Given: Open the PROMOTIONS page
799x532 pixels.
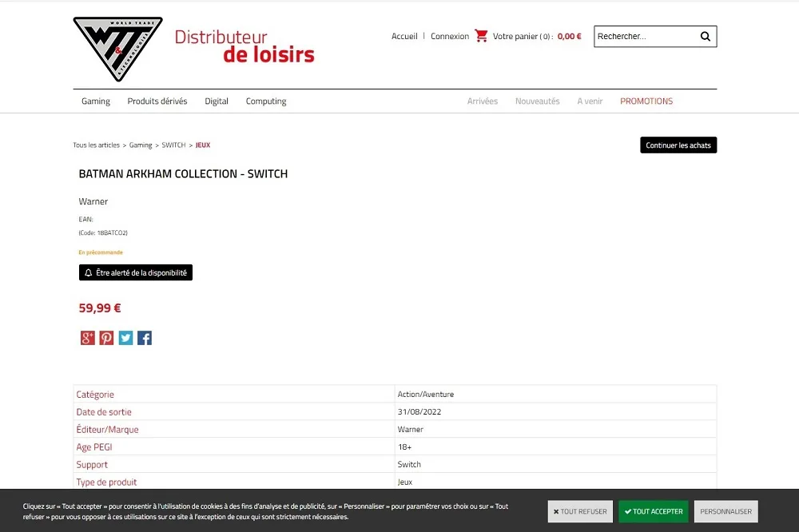Looking at the screenshot, I should [x=646, y=101].
